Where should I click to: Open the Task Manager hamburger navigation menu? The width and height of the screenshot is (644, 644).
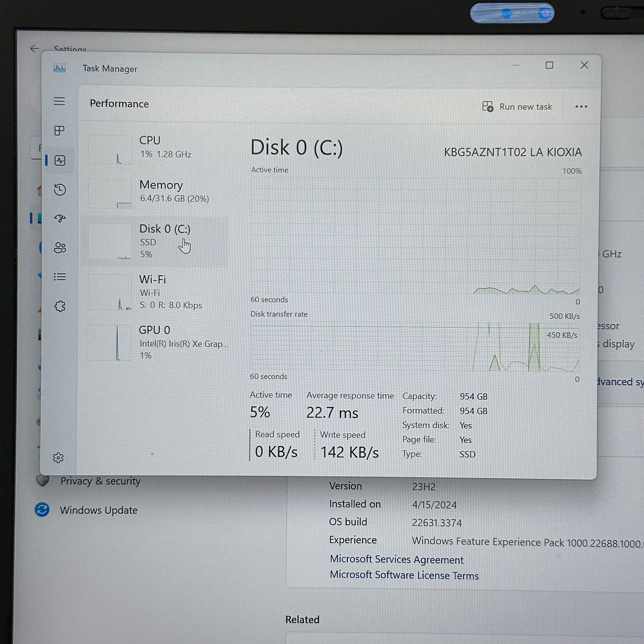pos(60,101)
